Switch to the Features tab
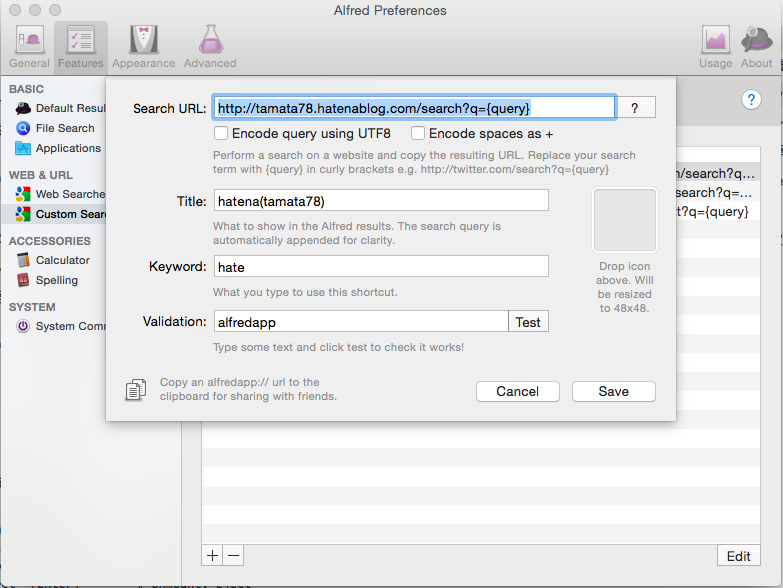This screenshot has width=783, height=588. [x=80, y=47]
